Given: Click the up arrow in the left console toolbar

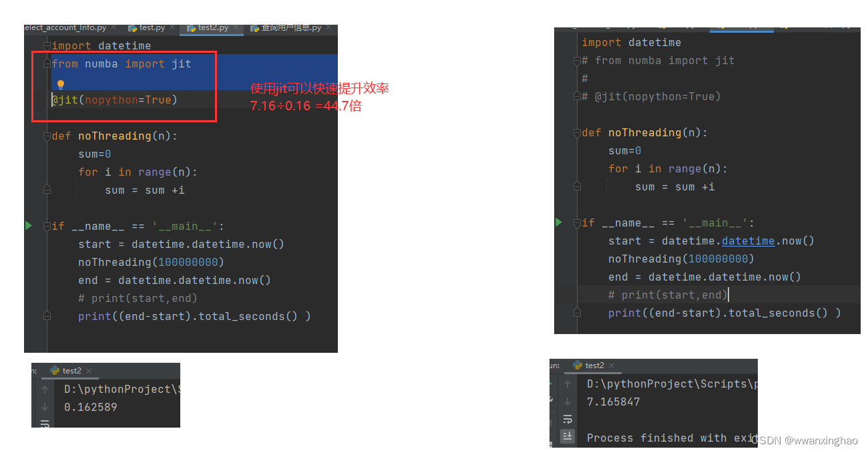Looking at the screenshot, I should [x=45, y=390].
